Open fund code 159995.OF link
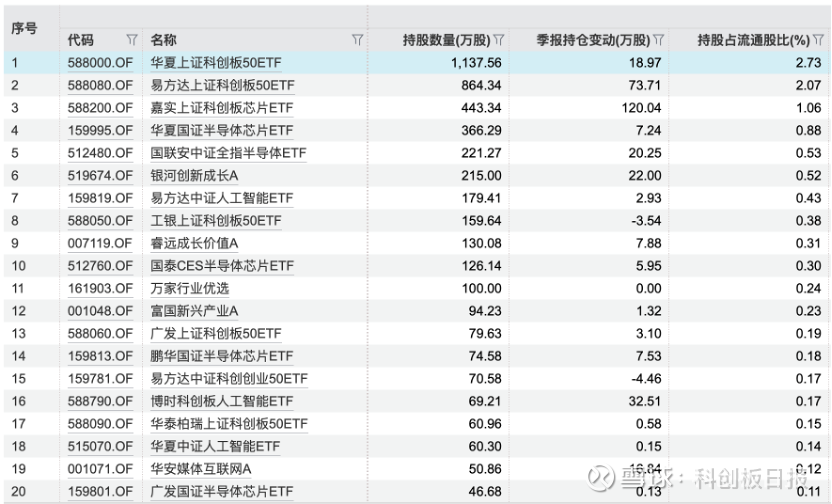Screen dimensions: 832x504 click(100, 131)
